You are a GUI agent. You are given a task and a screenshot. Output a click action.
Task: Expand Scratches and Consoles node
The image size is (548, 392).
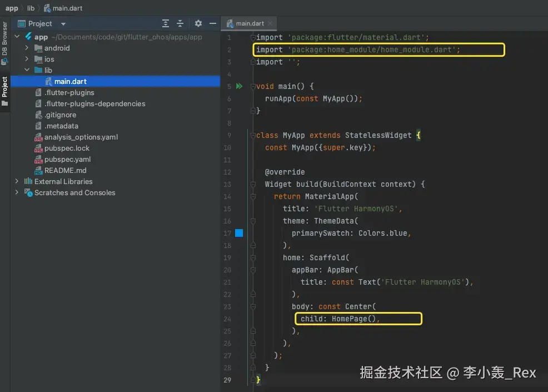(17, 192)
